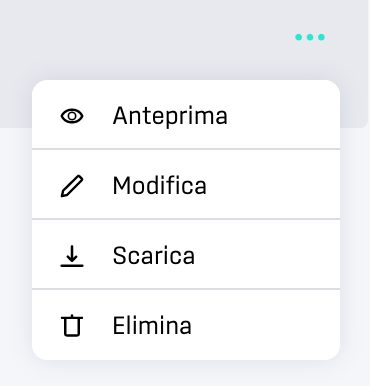Click the empty space right of the Modifica label

pyautogui.click(x=273, y=185)
